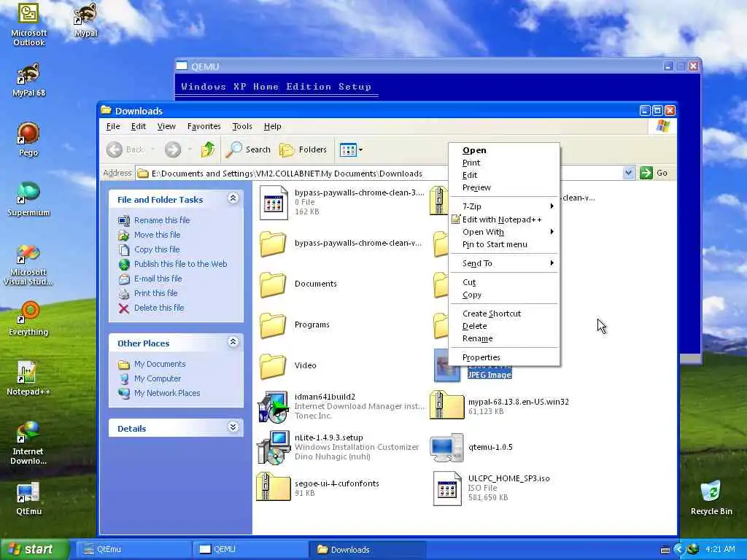Collapse the Other Places panel
This screenshot has width=747, height=560.
(233, 342)
